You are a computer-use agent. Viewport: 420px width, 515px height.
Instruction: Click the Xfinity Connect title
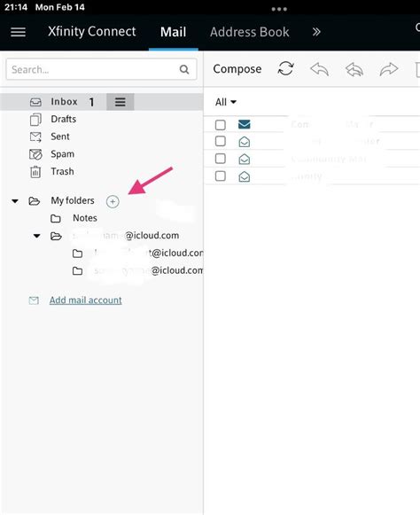[x=92, y=32]
